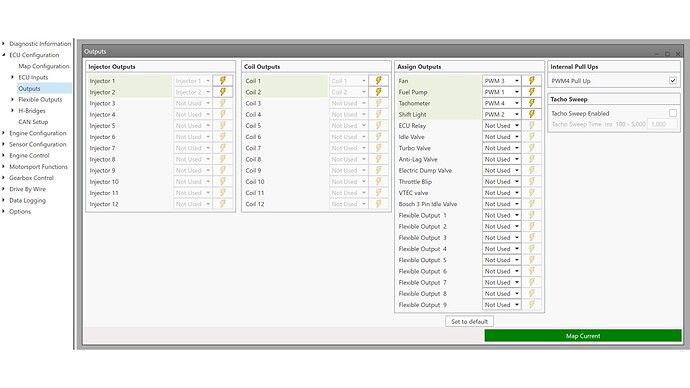Test the Tachometer output lightning icon

[532, 103]
